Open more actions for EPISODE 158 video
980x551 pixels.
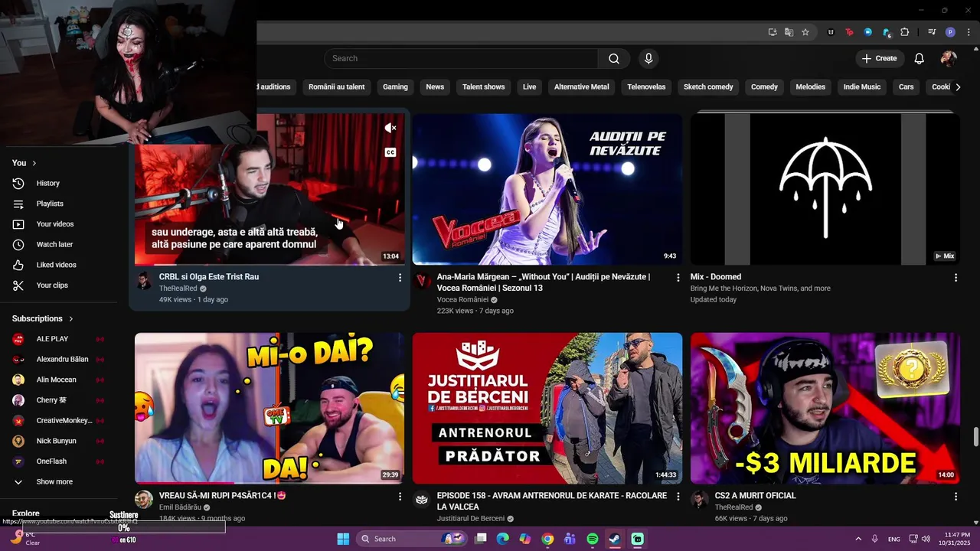tap(678, 497)
